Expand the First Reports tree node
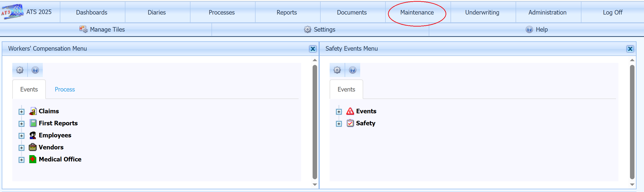This screenshot has height=192, width=644. click(x=22, y=124)
